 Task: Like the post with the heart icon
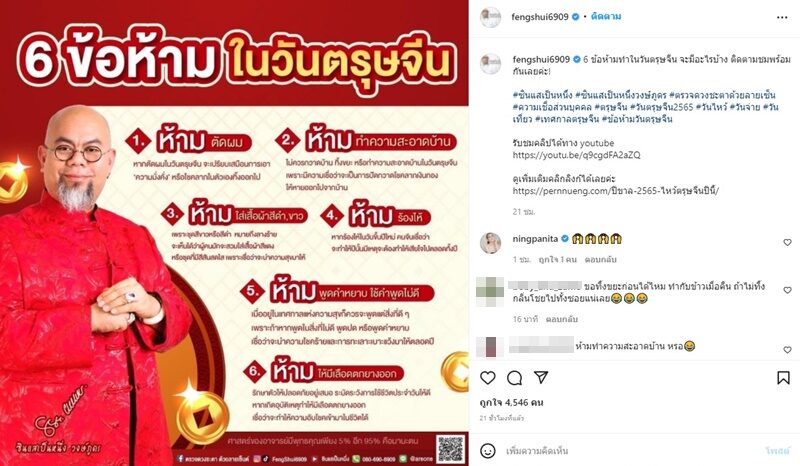(488, 378)
